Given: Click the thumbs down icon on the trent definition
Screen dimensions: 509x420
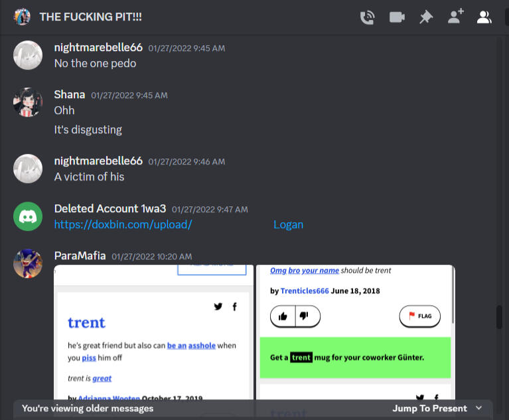Looking at the screenshot, I should point(304,315).
